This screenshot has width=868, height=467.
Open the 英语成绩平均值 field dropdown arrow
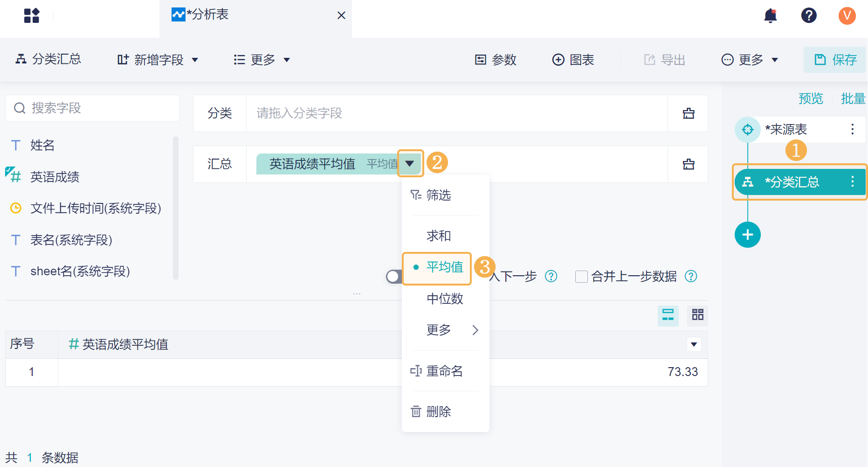pyautogui.click(x=410, y=163)
